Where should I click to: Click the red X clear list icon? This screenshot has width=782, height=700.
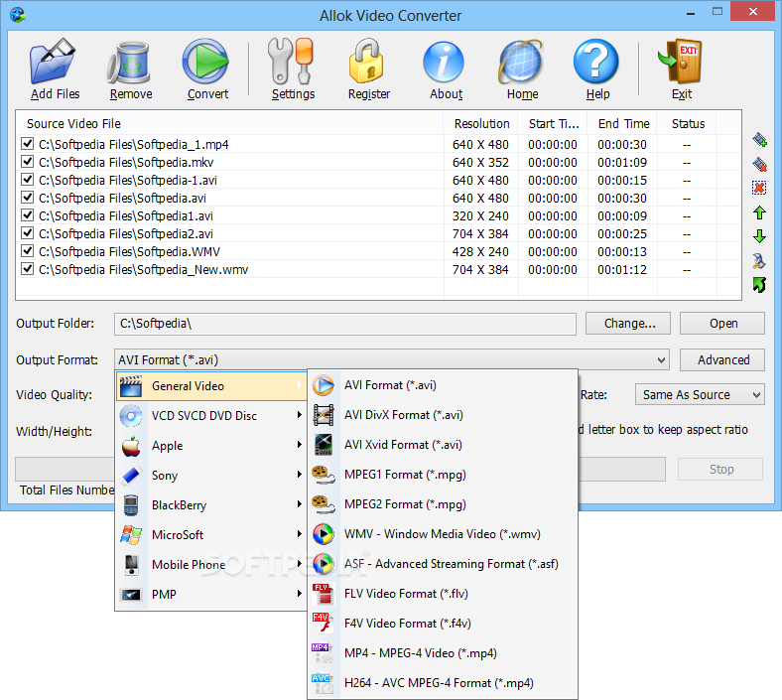759,188
